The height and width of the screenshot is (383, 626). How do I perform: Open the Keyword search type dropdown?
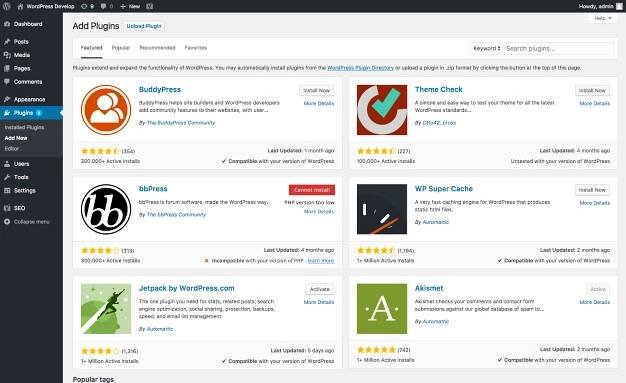[x=486, y=48]
